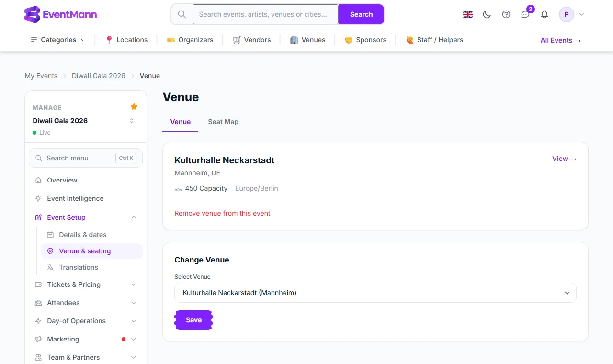
Task: Go to All Events link
Action: pos(561,40)
